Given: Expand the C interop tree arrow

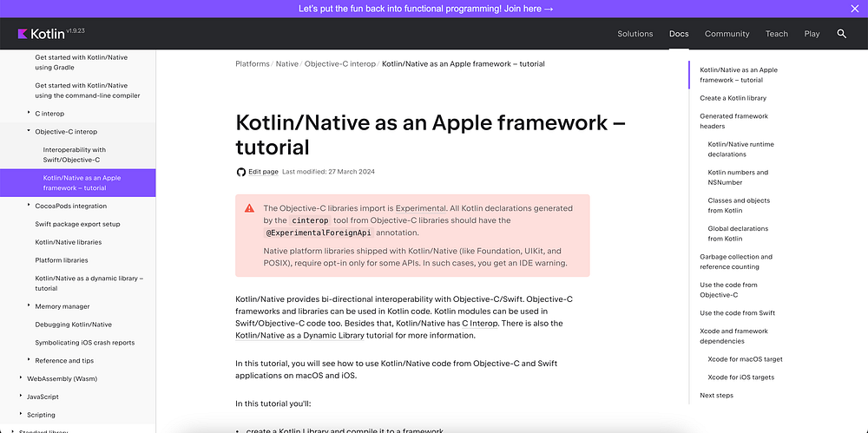Looking at the screenshot, I should point(29,113).
